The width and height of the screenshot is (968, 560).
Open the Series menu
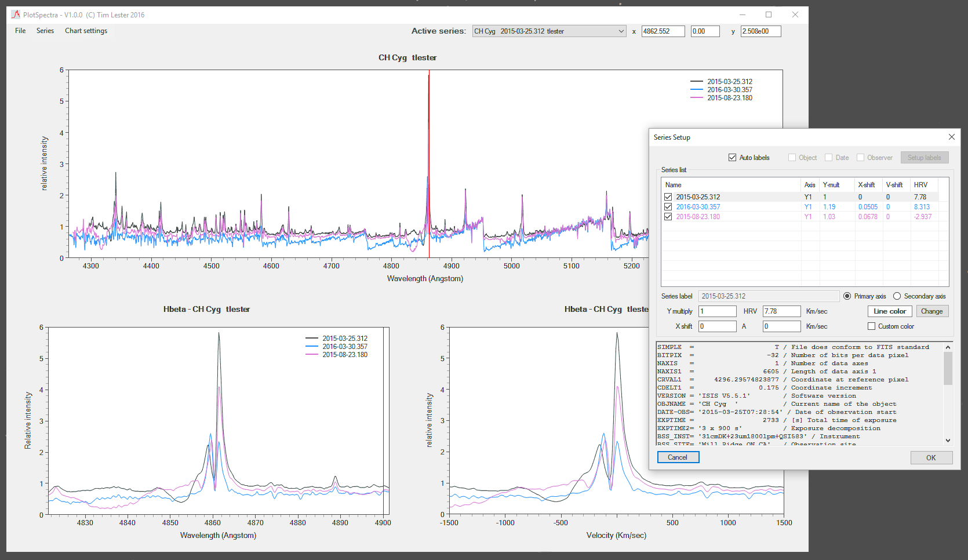coord(45,31)
